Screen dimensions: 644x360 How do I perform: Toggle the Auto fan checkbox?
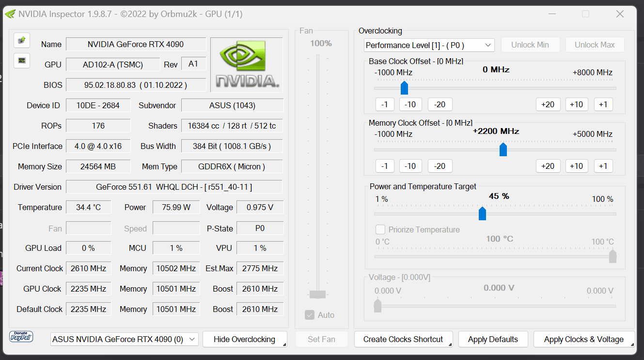tap(310, 315)
